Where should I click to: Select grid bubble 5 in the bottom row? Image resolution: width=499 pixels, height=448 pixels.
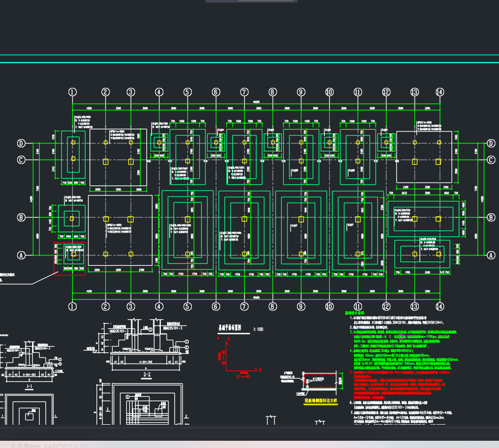pyautogui.click(x=188, y=306)
